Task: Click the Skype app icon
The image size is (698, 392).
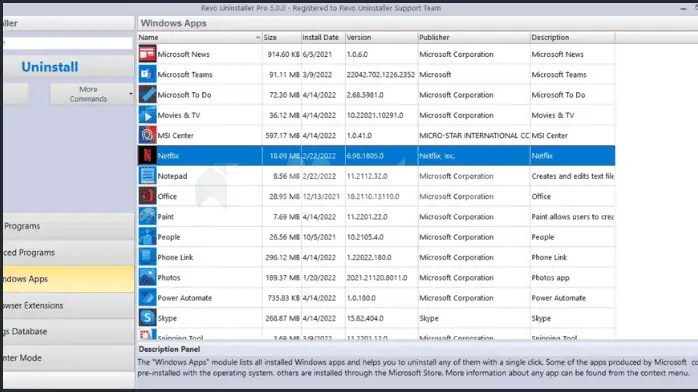Action: 147,318
